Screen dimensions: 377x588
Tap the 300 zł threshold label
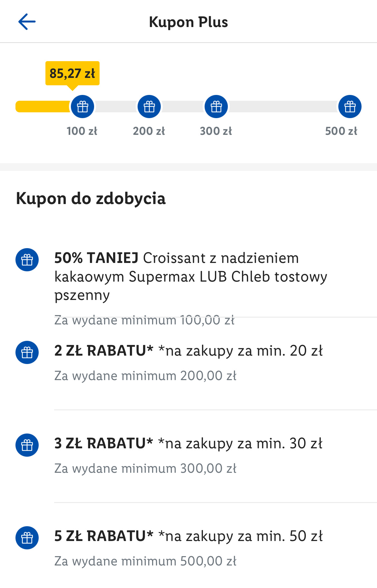(x=216, y=131)
